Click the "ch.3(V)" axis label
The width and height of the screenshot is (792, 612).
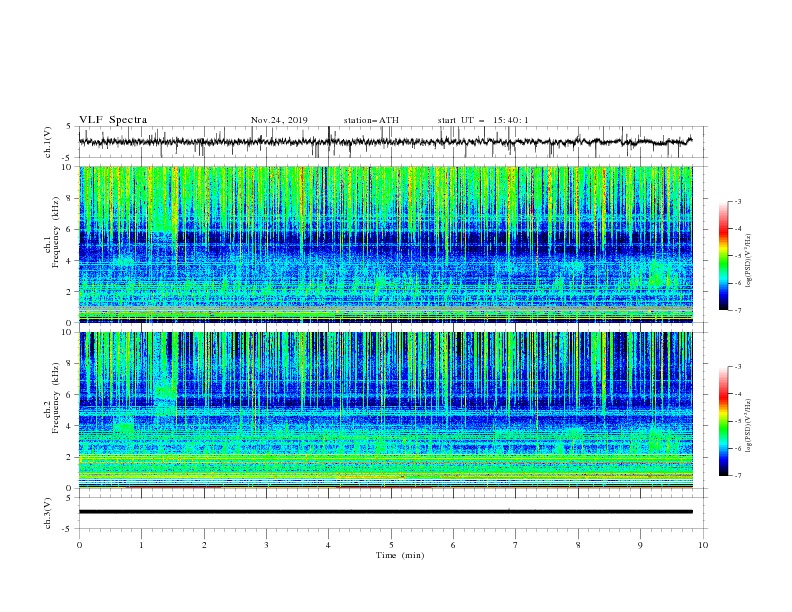48,513
